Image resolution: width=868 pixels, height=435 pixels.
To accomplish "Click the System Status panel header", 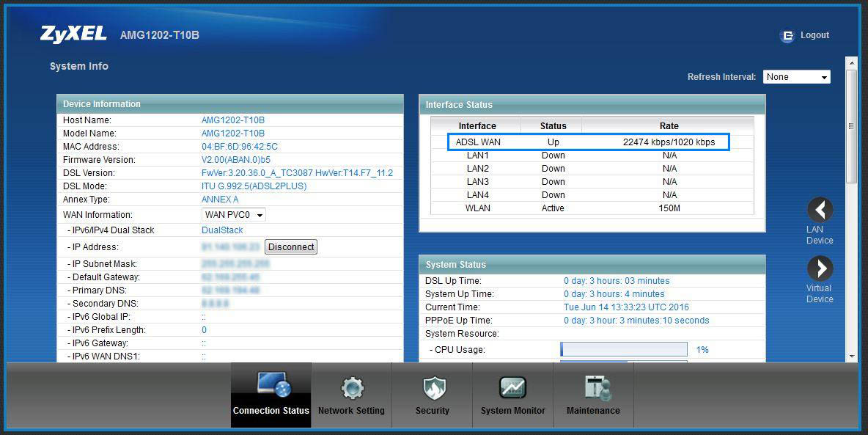I will tap(592, 265).
